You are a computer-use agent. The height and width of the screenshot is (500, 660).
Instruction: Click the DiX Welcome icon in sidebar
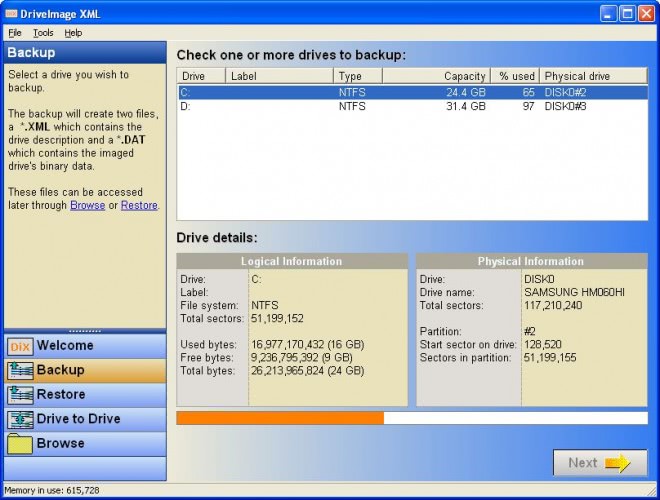[x=20, y=346]
